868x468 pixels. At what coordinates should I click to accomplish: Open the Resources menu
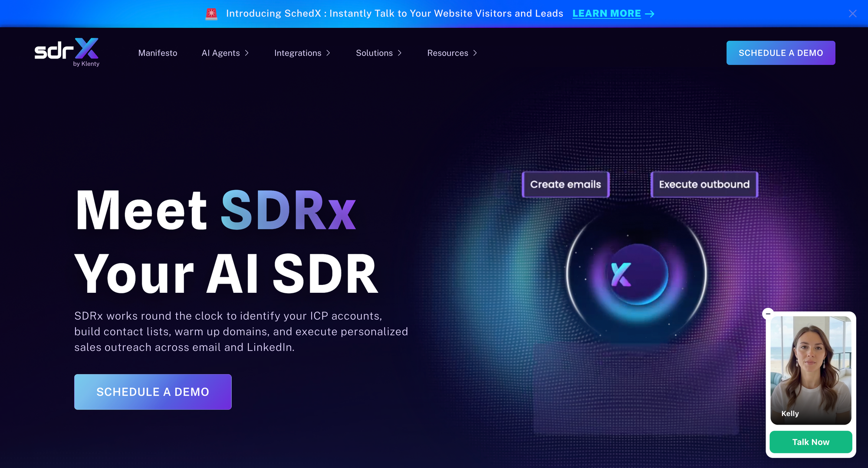(x=447, y=53)
